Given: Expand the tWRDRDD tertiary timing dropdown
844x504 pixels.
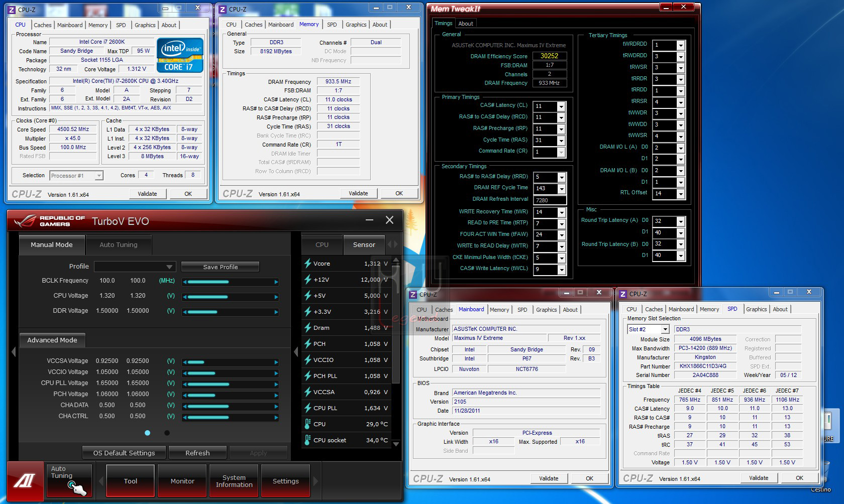Looking at the screenshot, I should 681,45.
